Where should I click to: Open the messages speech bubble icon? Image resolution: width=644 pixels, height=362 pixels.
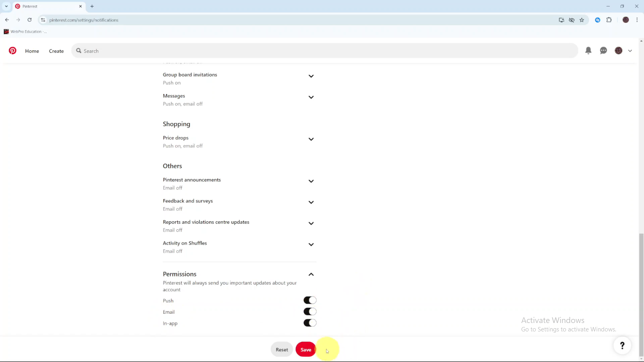pyautogui.click(x=603, y=51)
